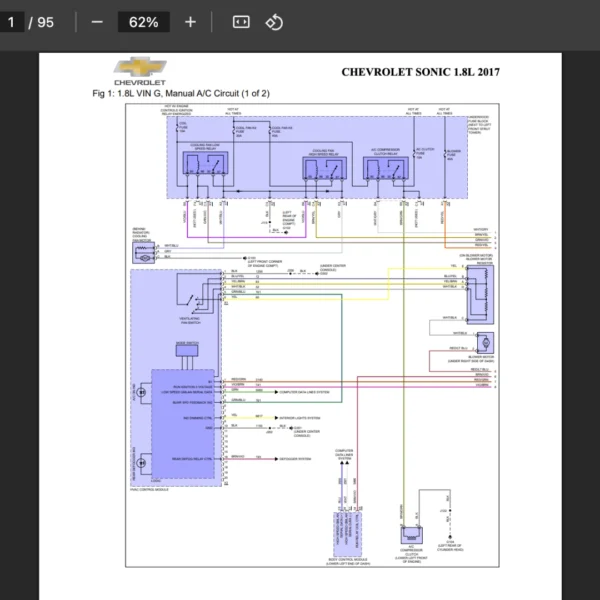This screenshot has height=600, width=600.
Task: Toggle the fit to page icon
Action: 240,22
